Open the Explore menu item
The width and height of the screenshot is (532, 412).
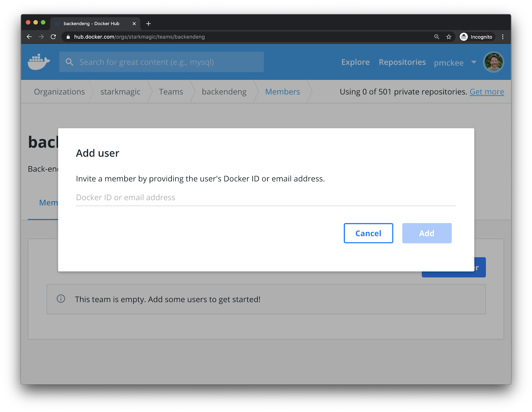(355, 62)
